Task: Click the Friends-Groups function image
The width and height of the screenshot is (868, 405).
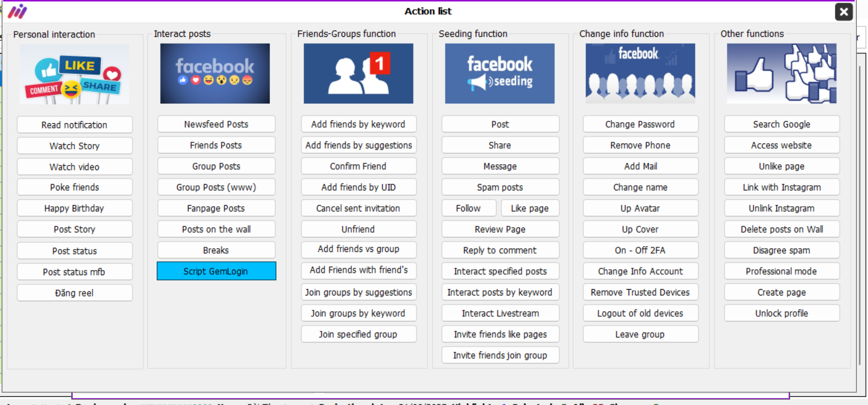Action: coord(358,74)
